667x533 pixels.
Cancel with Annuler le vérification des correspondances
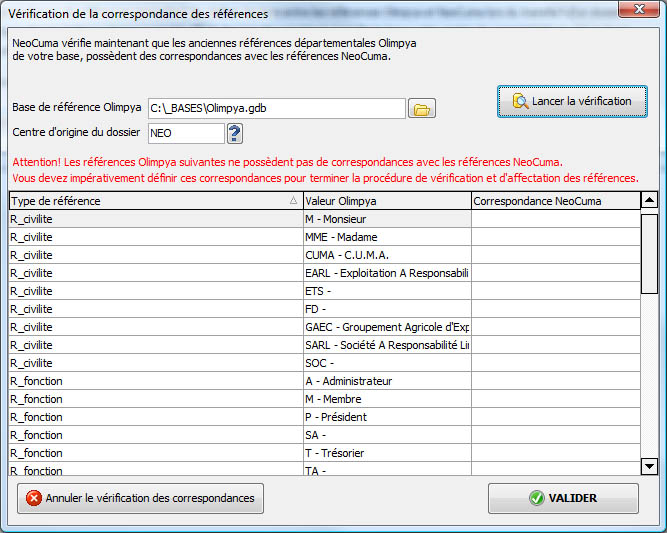click(x=140, y=498)
